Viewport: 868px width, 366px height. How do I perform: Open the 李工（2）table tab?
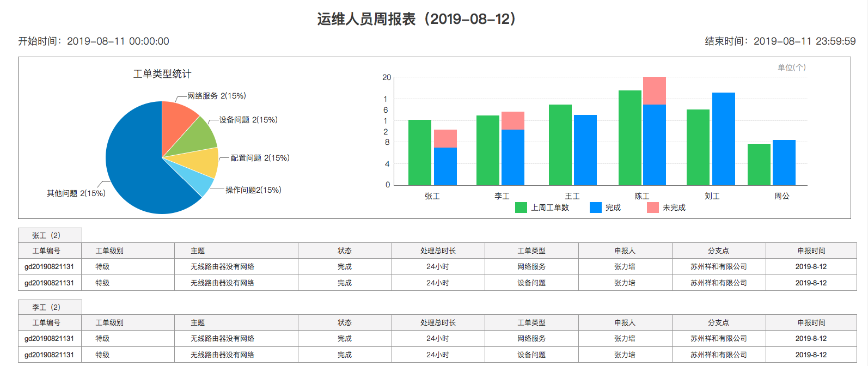50,307
